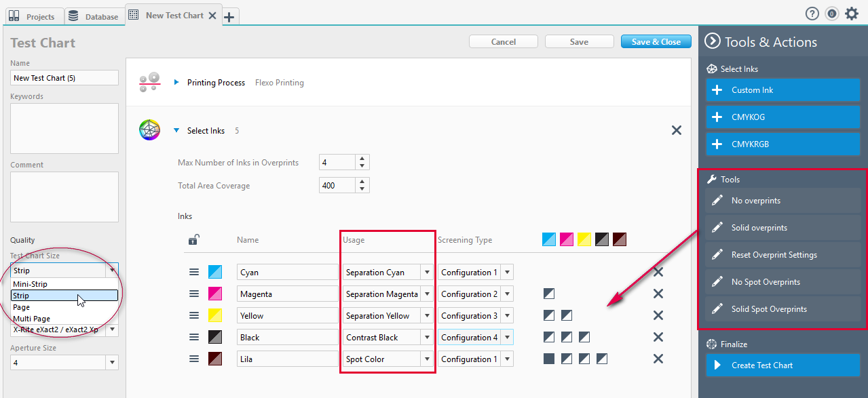868x398 pixels.
Task: Collapse the Tools & Actions panel arrow
Action: [712, 41]
